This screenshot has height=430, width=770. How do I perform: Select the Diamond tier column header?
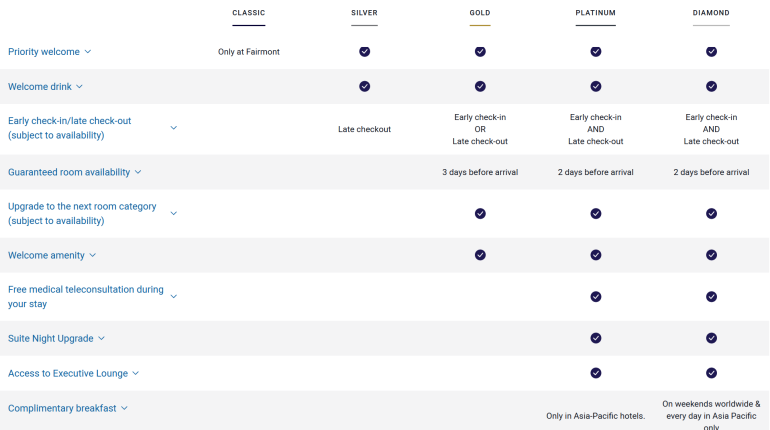[x=711, y=13]
